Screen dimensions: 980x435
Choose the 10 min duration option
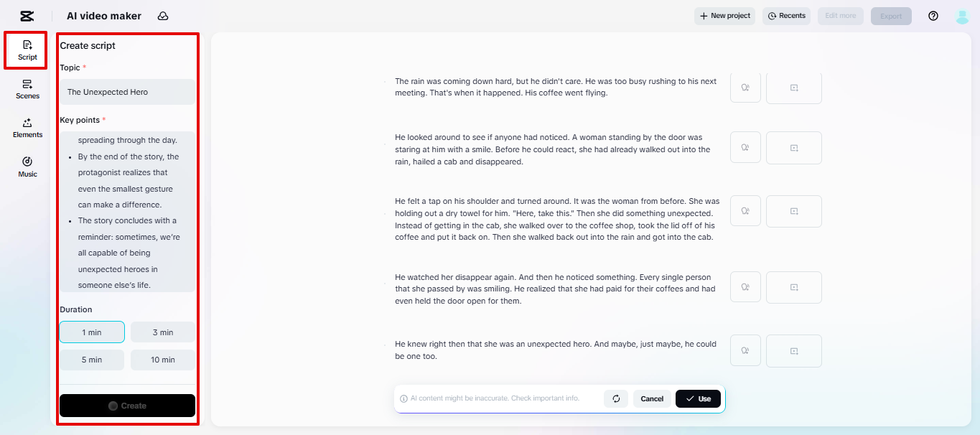point(163,360)
